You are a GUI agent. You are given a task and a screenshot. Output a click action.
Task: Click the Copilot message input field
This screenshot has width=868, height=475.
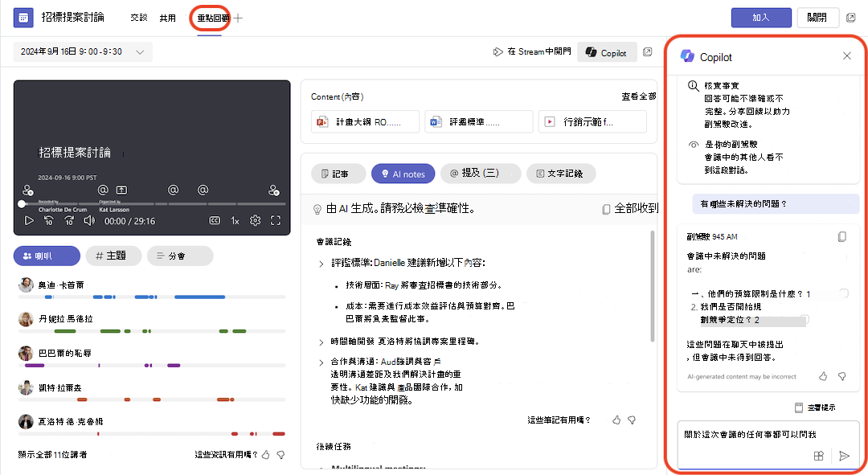pyautogui.click(x=768, y=444)
